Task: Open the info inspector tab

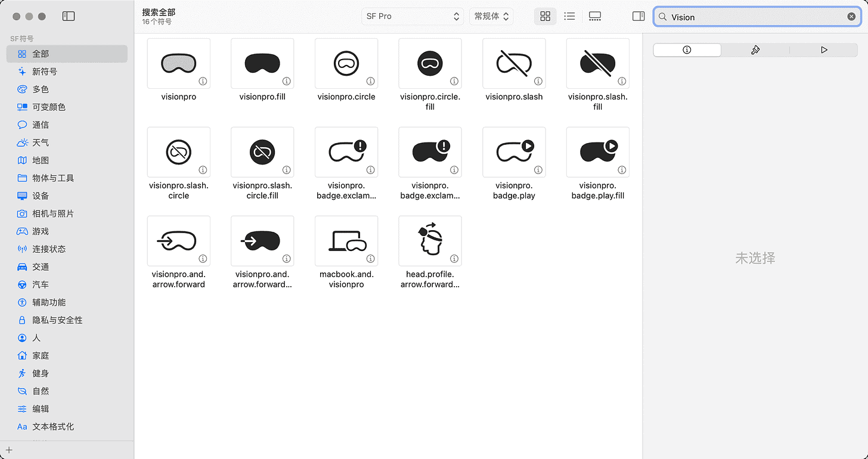Action: pyautogui.click(x=687, y=50)
